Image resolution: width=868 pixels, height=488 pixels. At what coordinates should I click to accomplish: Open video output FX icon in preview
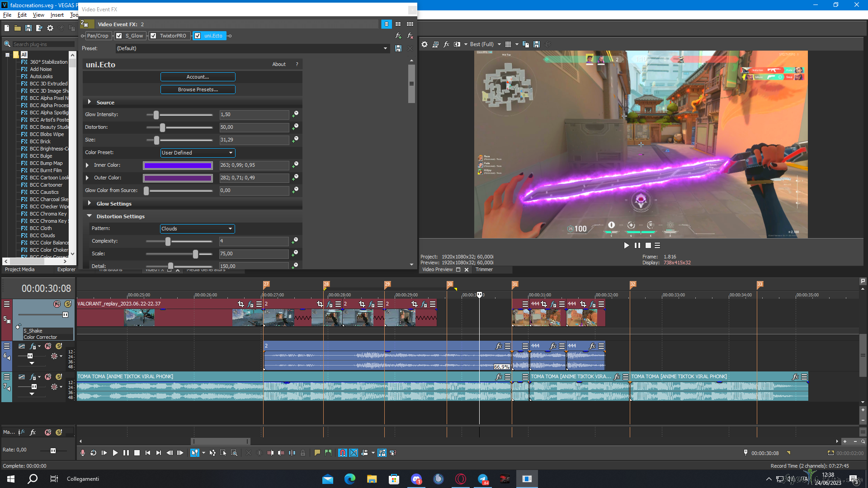tap(446, 44)
